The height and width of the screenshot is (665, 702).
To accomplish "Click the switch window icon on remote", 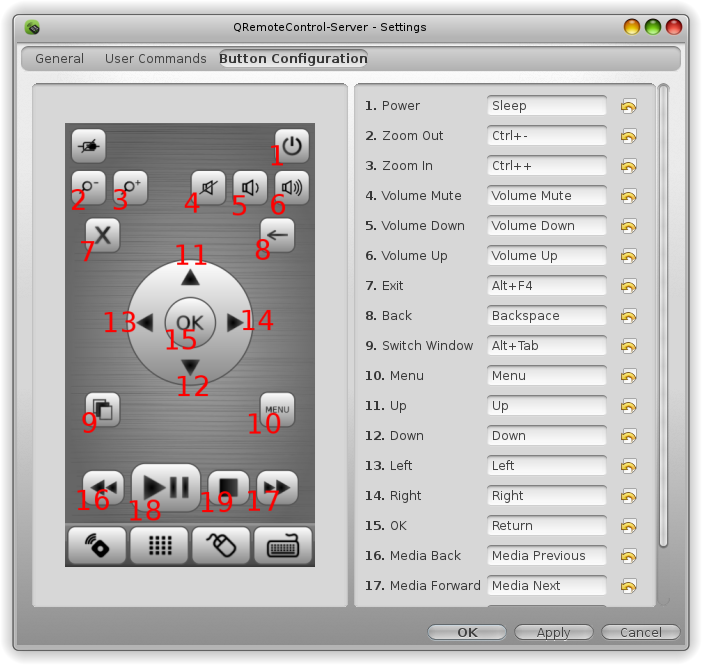I will [103, 409].
